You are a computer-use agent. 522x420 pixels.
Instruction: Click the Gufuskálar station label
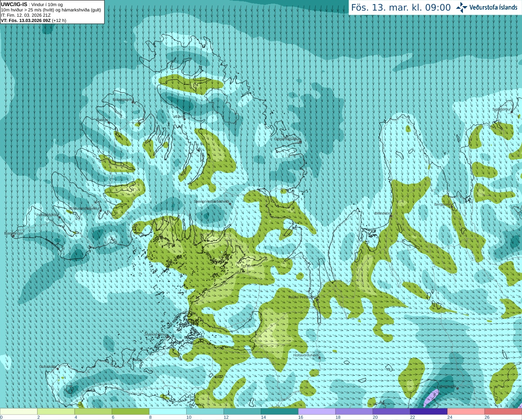pos(48,367)
